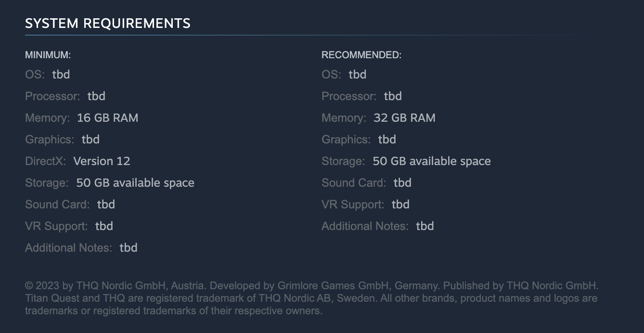Click the RECOMMENDED section label

pos(361,55)
